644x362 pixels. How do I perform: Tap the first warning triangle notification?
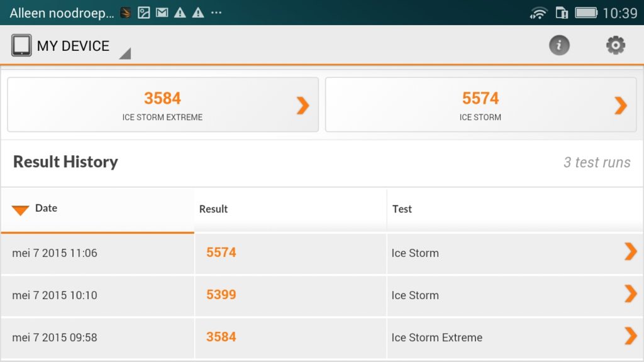pos(180,13)
